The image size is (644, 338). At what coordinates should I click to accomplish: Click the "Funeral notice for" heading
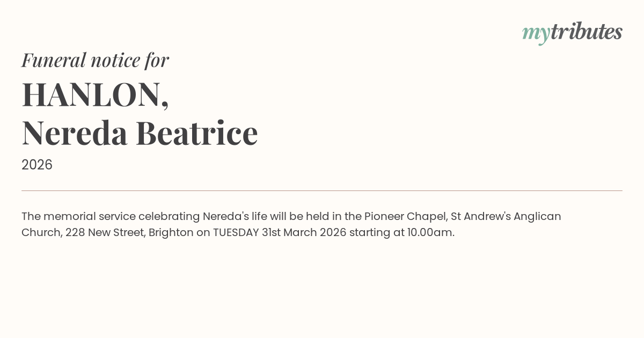click(96, 60)
